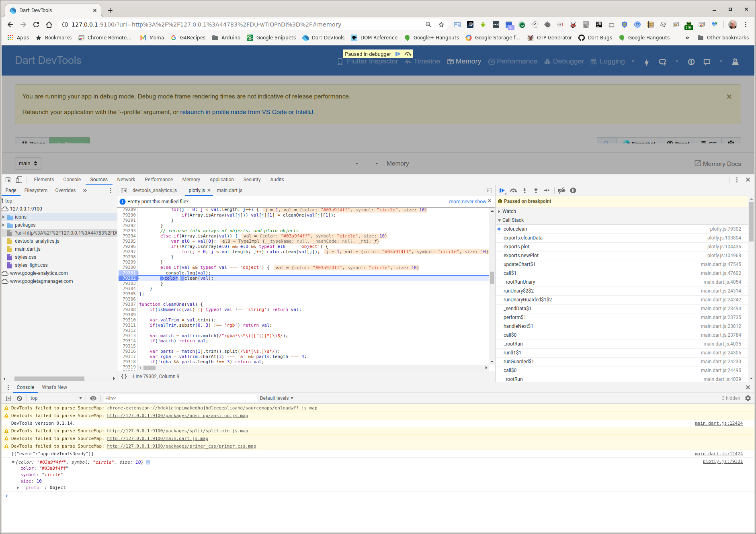Reload the browser page
756x534 pixels.
(36, 25)
